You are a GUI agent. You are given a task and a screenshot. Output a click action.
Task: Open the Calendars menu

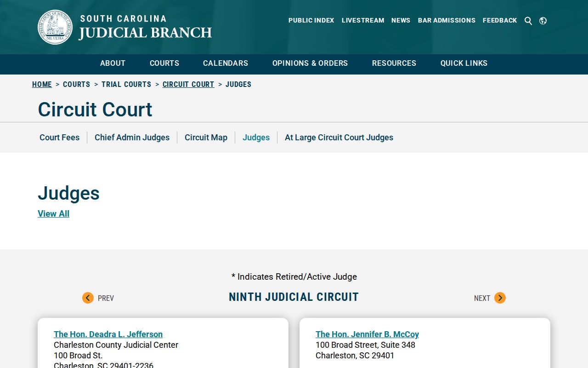(x=226, y=63)
